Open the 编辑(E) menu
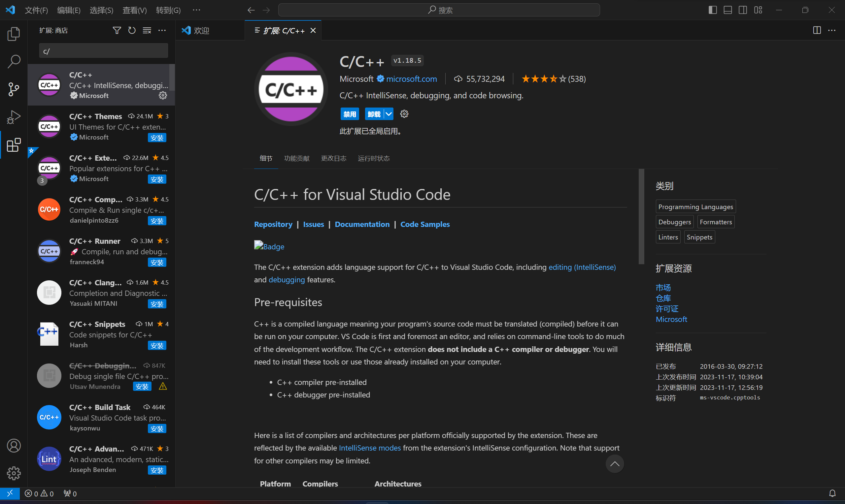The image size is (845, 504). [x=69, y=10]
